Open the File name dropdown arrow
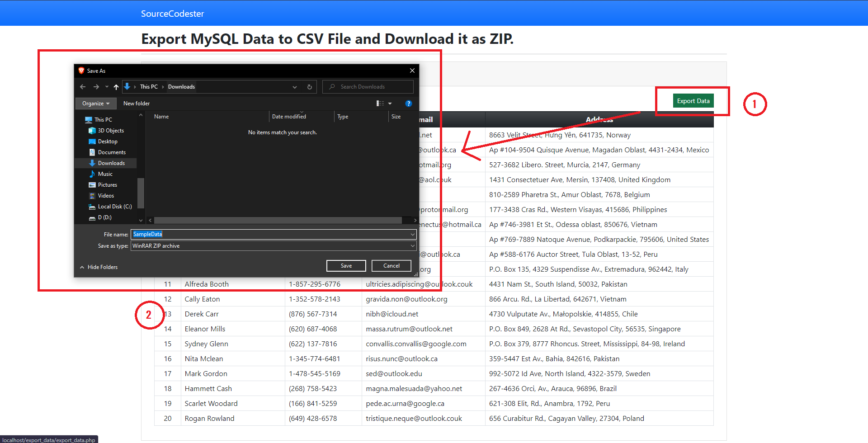This screenshot has width=868, height=443. tap(413, 234)
